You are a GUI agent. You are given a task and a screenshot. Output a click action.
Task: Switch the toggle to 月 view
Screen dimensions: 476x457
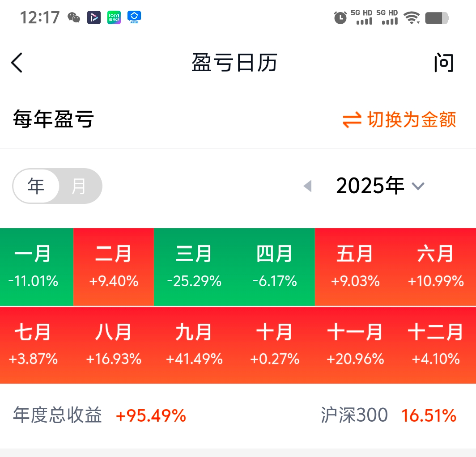(x=79, y=186)
